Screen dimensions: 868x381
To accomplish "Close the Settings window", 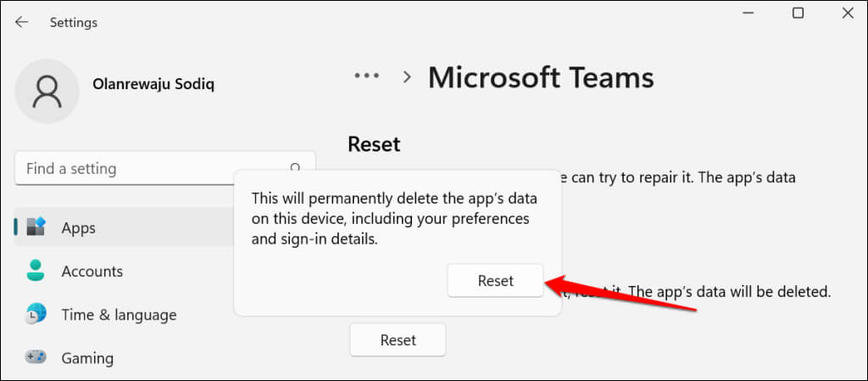I will tap(848, 14).
